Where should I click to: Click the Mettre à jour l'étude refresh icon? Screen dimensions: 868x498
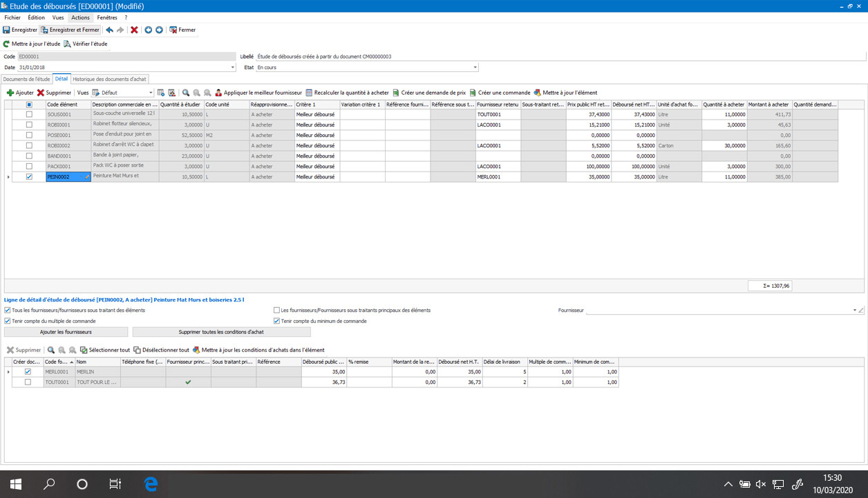pyautogui.click(x=6, y=44)
